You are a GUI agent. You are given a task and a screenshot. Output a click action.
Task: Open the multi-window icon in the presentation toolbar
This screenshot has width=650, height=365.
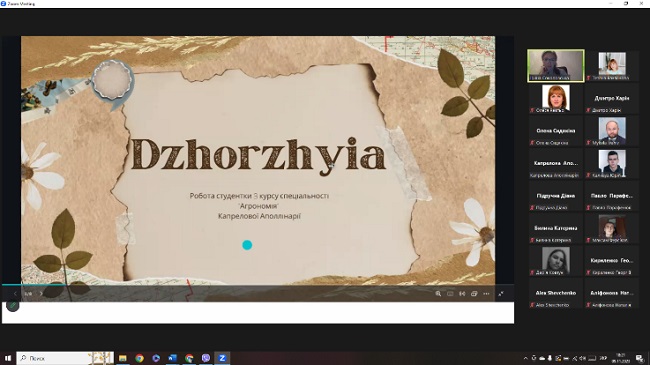click(x=474, y=294)
